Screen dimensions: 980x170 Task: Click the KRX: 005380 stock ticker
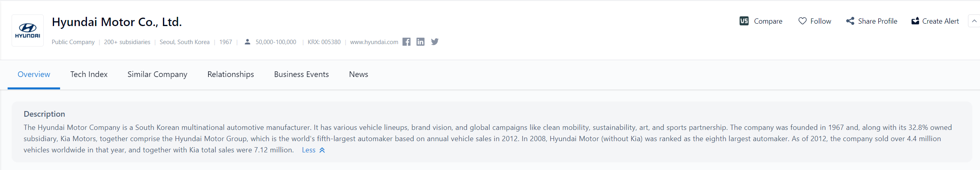click(x=324, y=42)
